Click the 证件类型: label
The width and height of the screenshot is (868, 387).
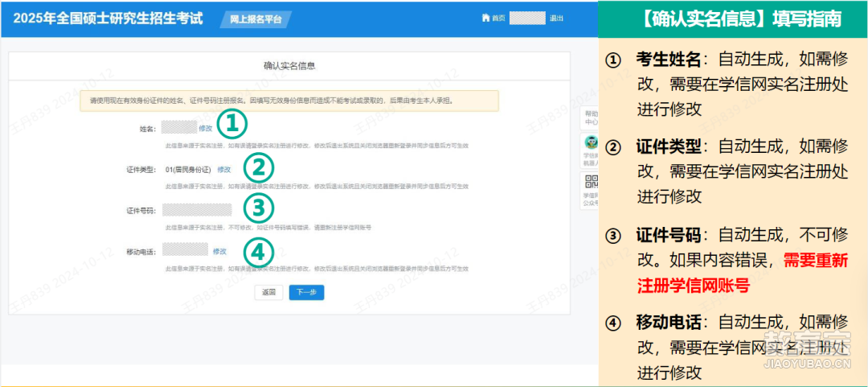point(141,170)
